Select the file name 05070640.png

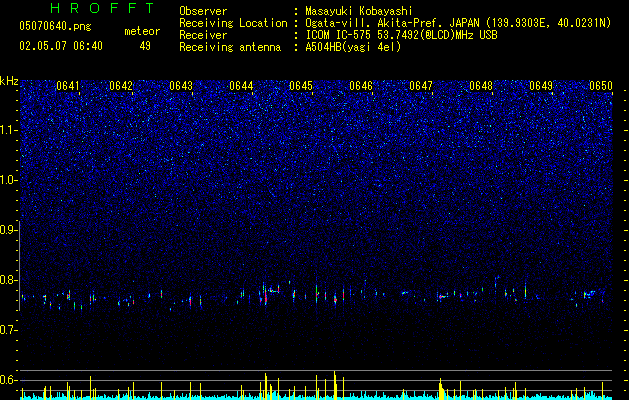point(55,26)
